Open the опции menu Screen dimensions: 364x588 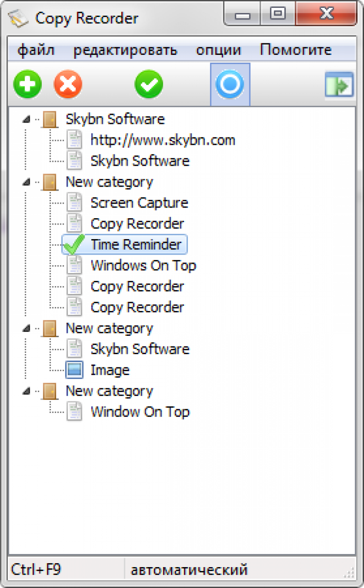(219, 50)
